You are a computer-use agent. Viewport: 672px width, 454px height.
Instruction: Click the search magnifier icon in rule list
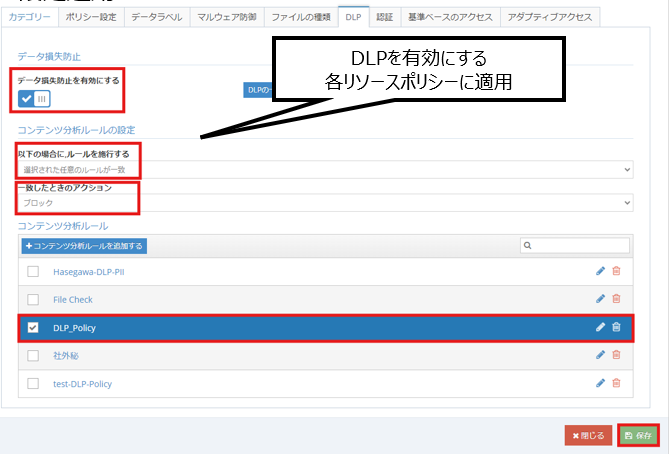[x=528, y=246]
